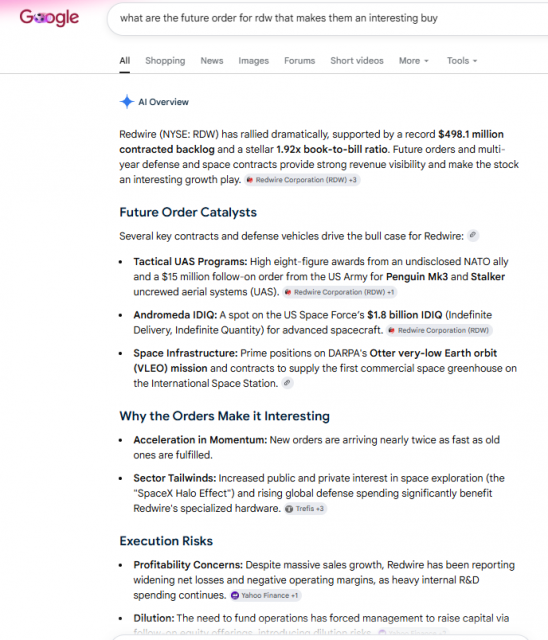Open Redwire Corporation (RDW) +3 source chip
The width and height of the screenshot is (548, 640).
(x=302, y=180)
